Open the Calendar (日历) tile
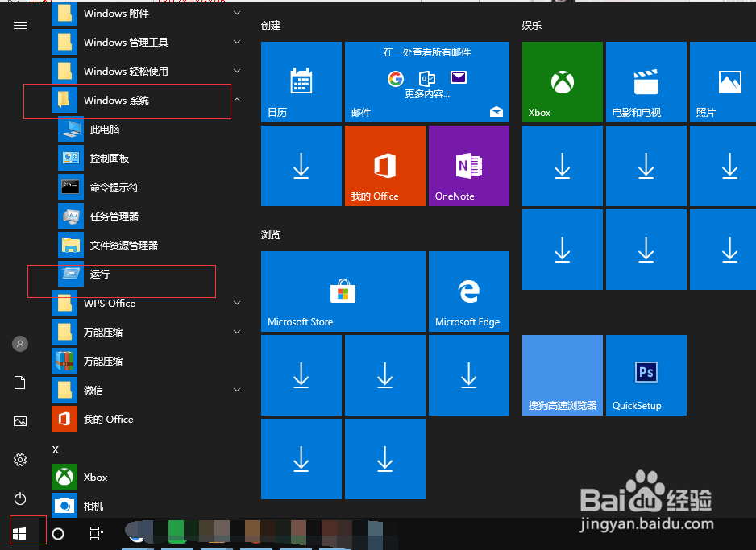The height and width of the screenshot is (550, 756). pyautogui.click(x=301, y=82)
